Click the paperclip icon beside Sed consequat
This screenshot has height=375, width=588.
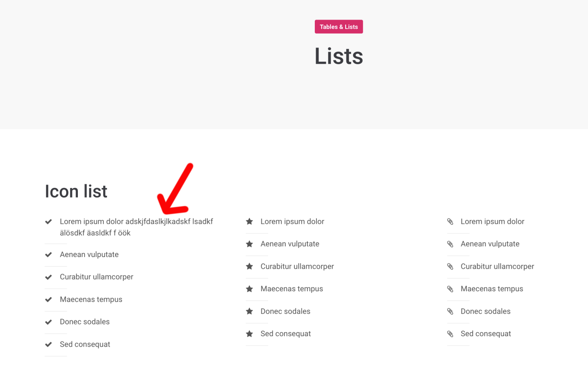[x=450, y=334]
